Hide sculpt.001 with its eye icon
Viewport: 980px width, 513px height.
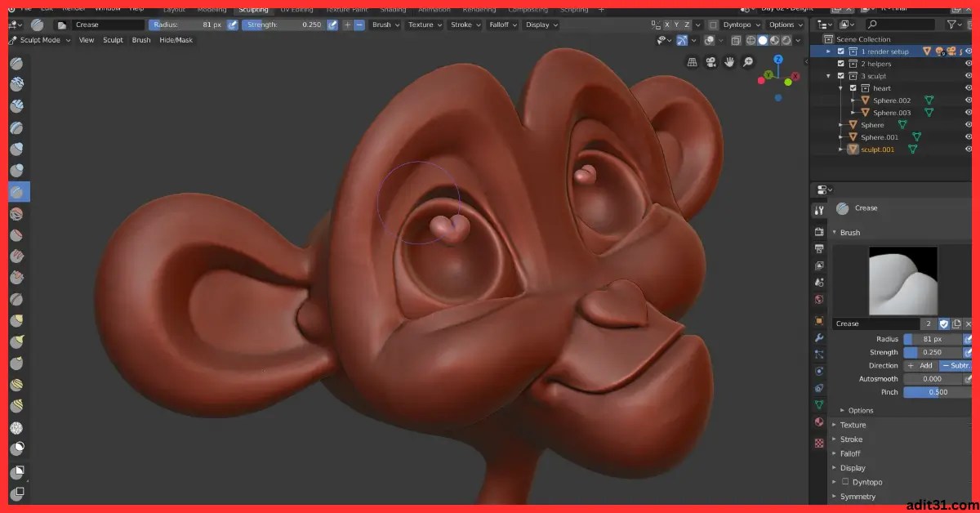pyautogui.click(x=969, y=149)
